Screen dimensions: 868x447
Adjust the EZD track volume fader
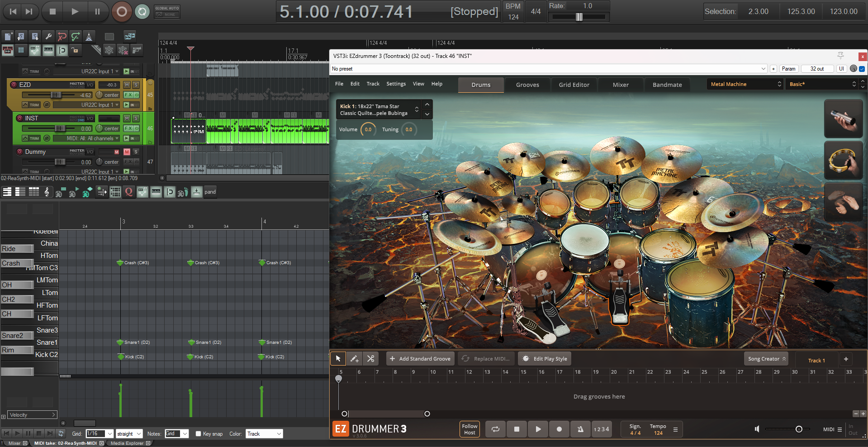click(56, 95)
